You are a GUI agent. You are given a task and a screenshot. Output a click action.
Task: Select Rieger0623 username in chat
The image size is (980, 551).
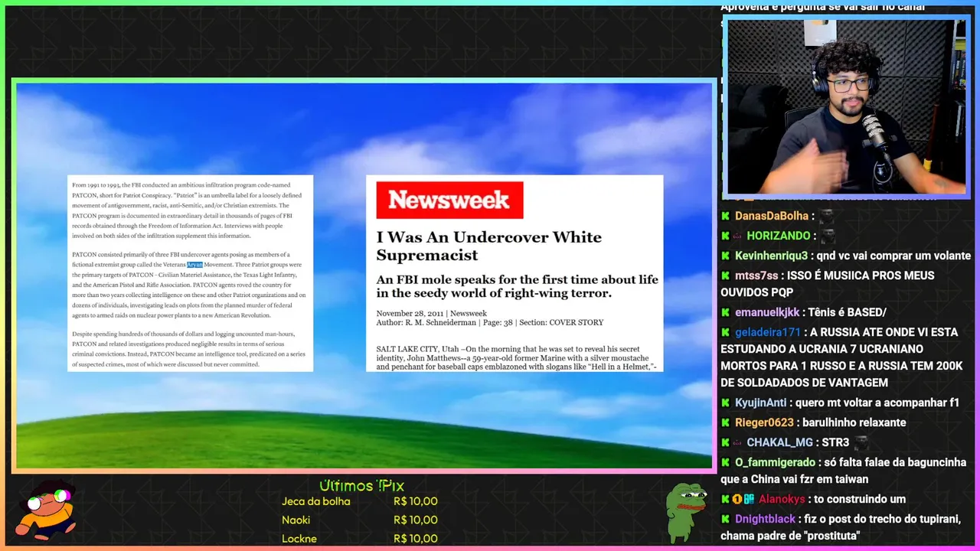(x=764, y=422)
